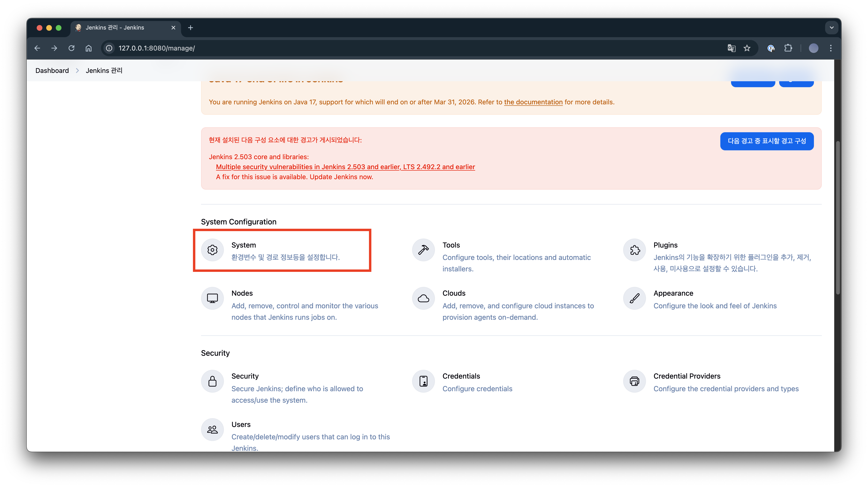This screenshot has height=487, width=868.
Task: Open the Clouds cloud icon
Action: (423, 298)
